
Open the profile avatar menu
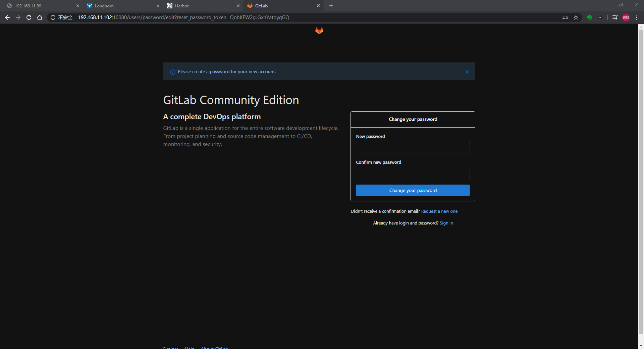click(x=626, y=17)
